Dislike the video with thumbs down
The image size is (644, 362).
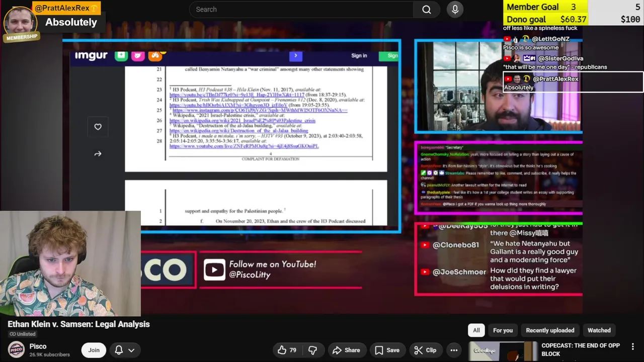click(312, 350)
